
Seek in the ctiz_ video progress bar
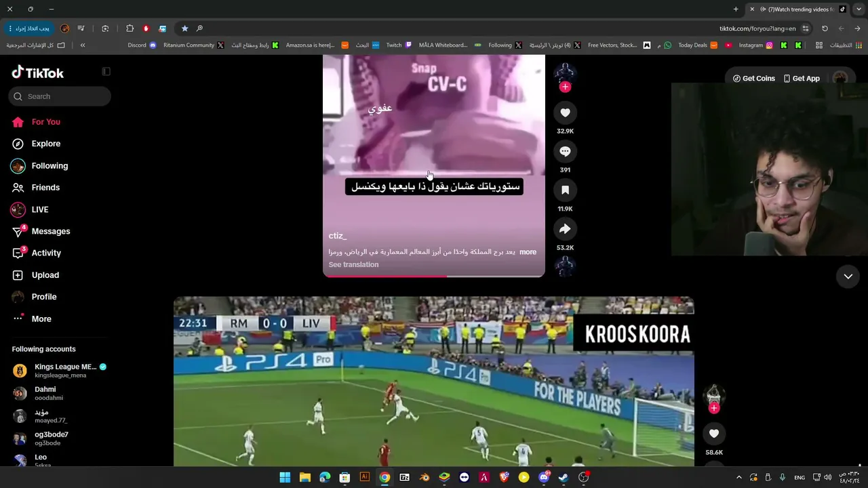tap(434, 276)
